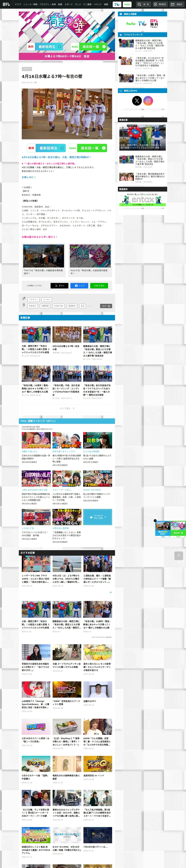The image size is (186, 868).
Task: Click the LINEで送る share button
Action: pos(99,285)
